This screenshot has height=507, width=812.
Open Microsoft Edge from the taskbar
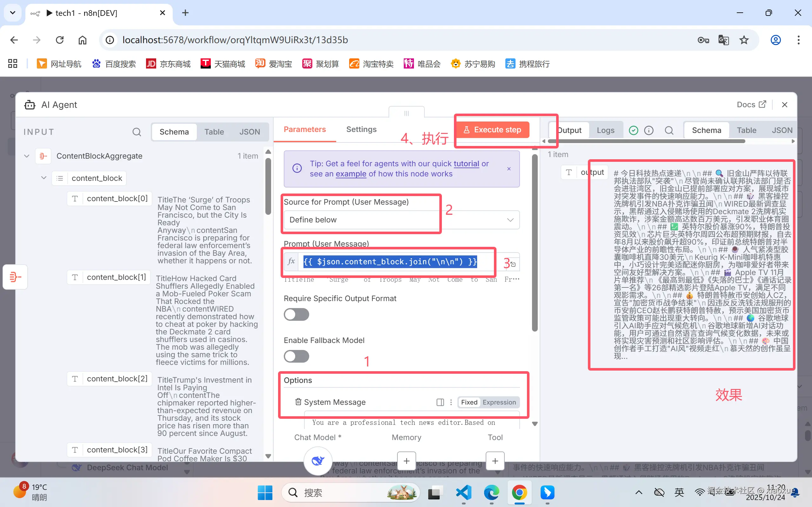point(491,493)
